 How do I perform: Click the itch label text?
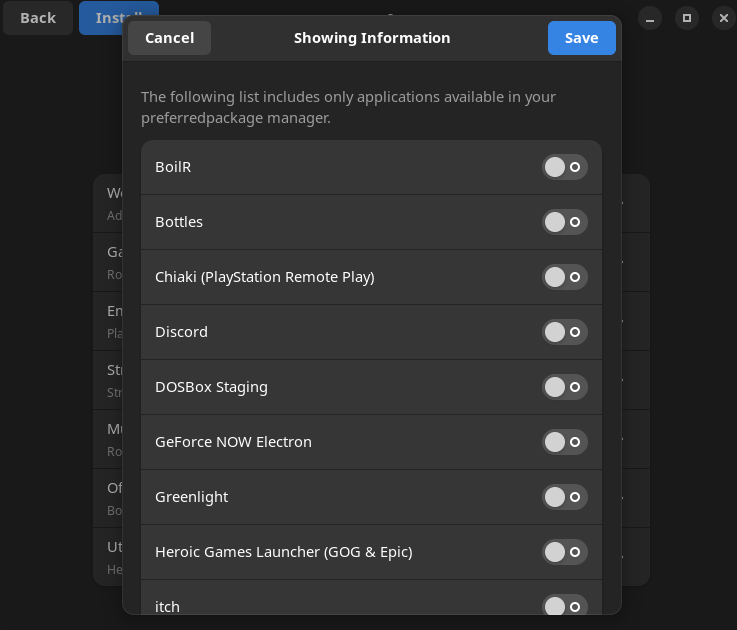click(167, 607)
